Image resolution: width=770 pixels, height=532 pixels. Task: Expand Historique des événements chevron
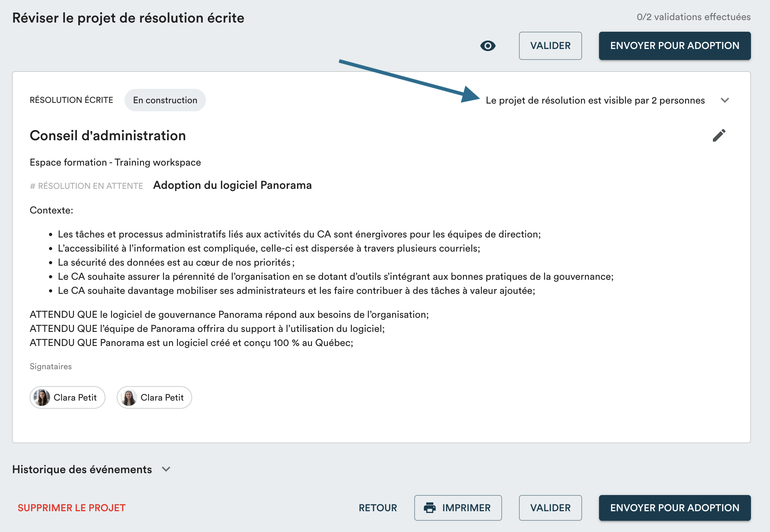166,469
